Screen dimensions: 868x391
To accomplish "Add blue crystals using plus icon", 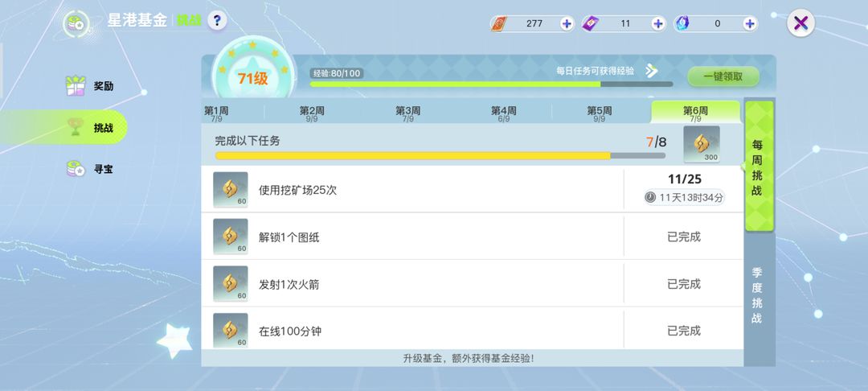I will (750, 24).
